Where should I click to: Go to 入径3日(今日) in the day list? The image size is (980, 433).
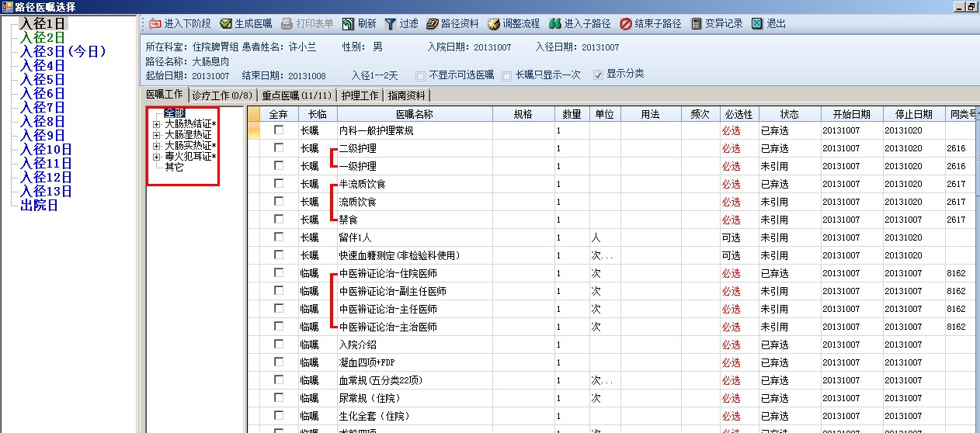tap(63, 51)
